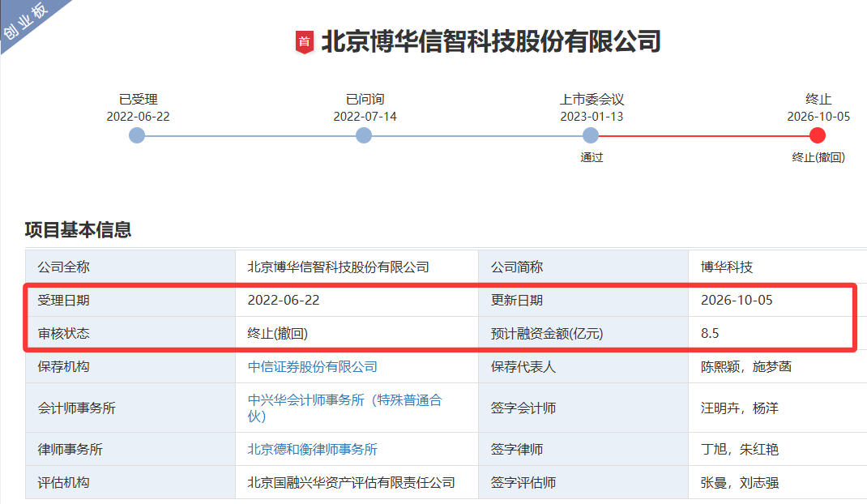Click the 会计师事务所 label cell
This screenshot has width=867, height=504.
pos(130,408)
